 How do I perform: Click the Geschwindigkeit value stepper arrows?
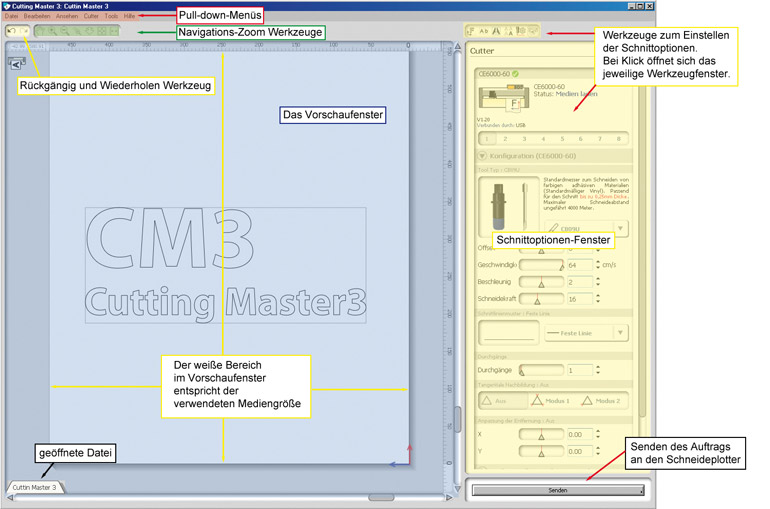click(598, 265)
